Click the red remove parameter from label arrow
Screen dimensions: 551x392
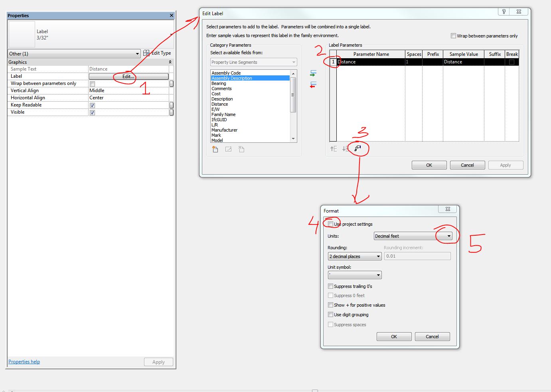[x=313, y=85]
